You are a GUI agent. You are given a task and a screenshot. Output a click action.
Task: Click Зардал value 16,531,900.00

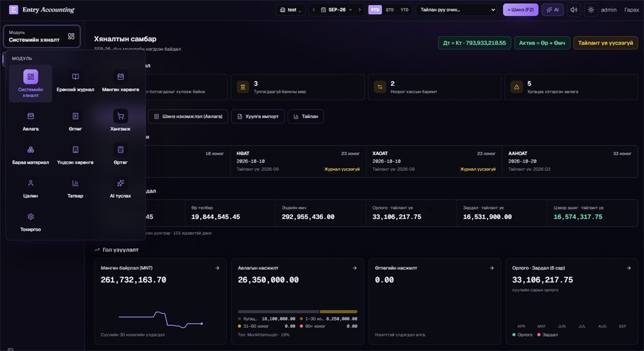click(x=488, y=217)
